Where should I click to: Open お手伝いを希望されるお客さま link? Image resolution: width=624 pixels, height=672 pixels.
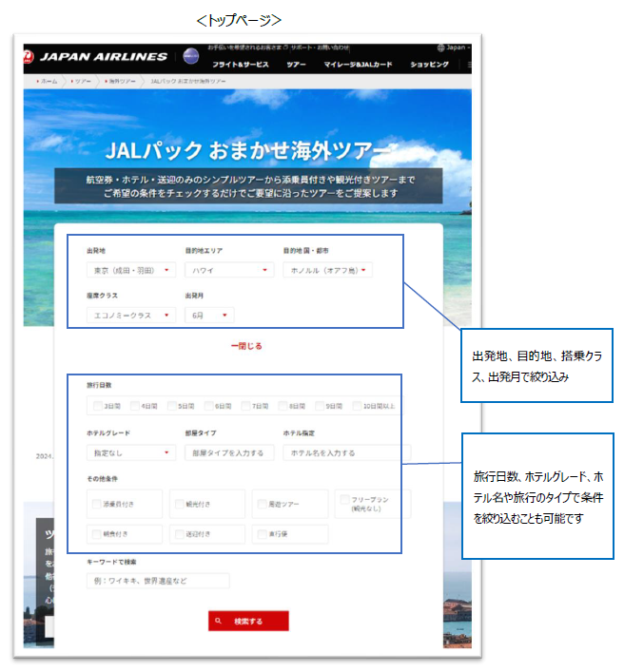247,48
